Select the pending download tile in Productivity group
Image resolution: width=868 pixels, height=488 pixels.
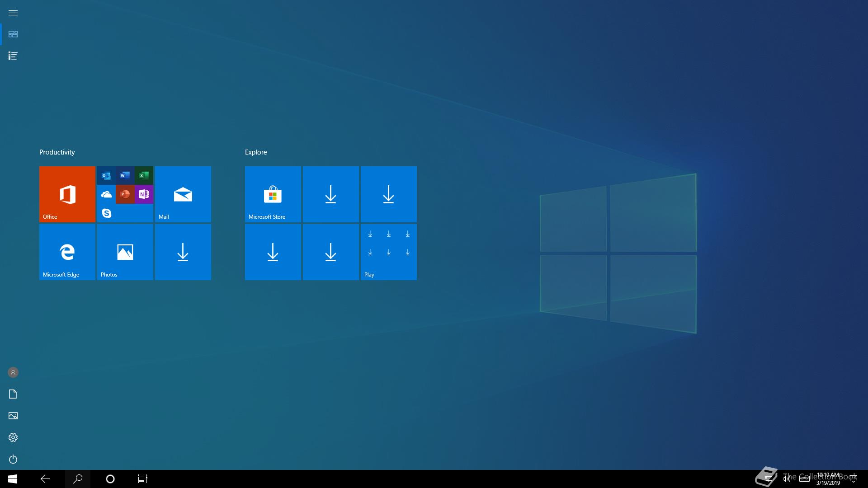183,252
